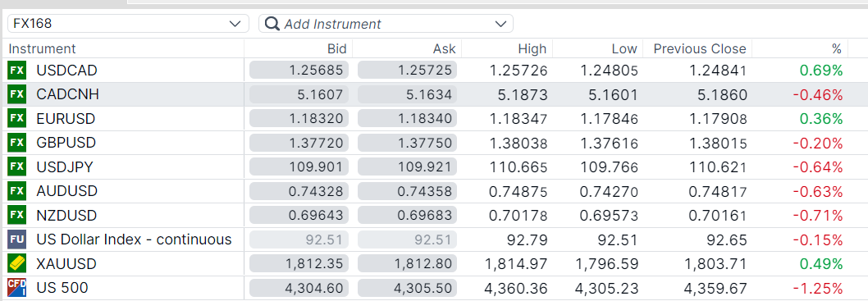Click US 500 change value -1.25%
This screenshot has width=868, height=301.
click(818, 288)
